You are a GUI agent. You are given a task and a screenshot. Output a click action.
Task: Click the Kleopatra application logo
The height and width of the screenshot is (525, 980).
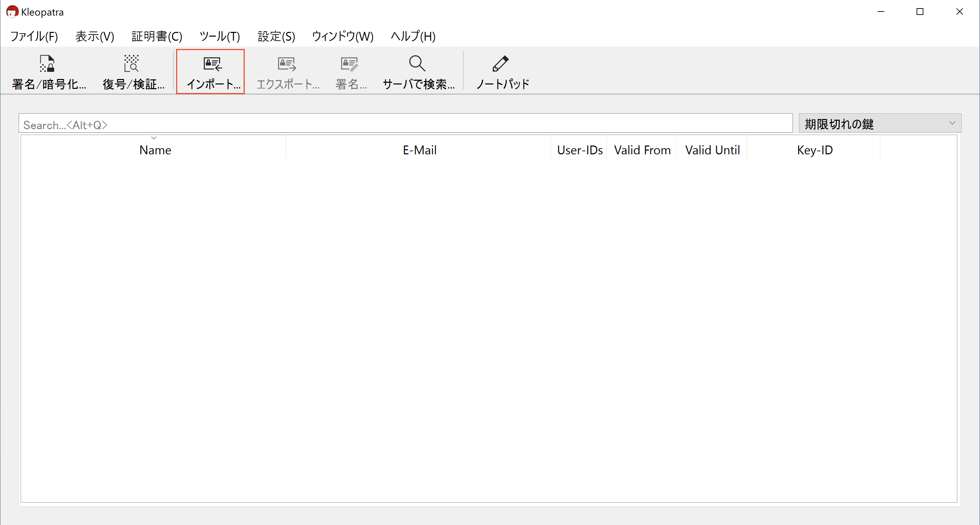(x=12, y=12)
